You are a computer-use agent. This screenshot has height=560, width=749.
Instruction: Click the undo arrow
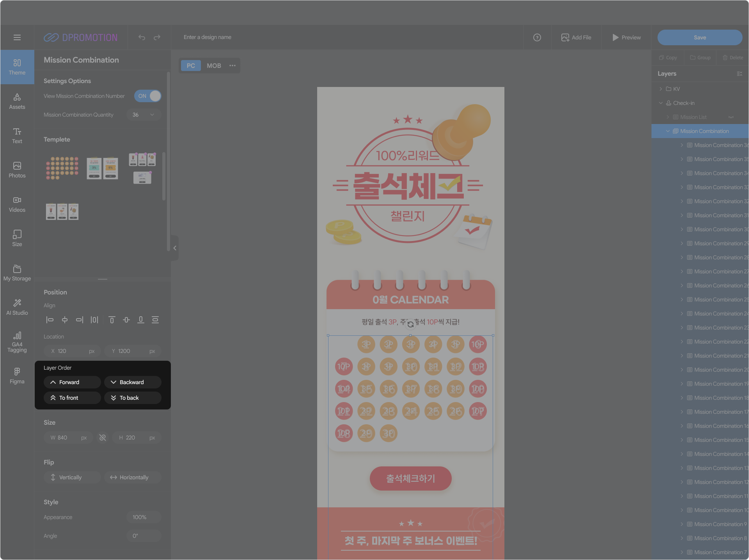coord(142,37)
